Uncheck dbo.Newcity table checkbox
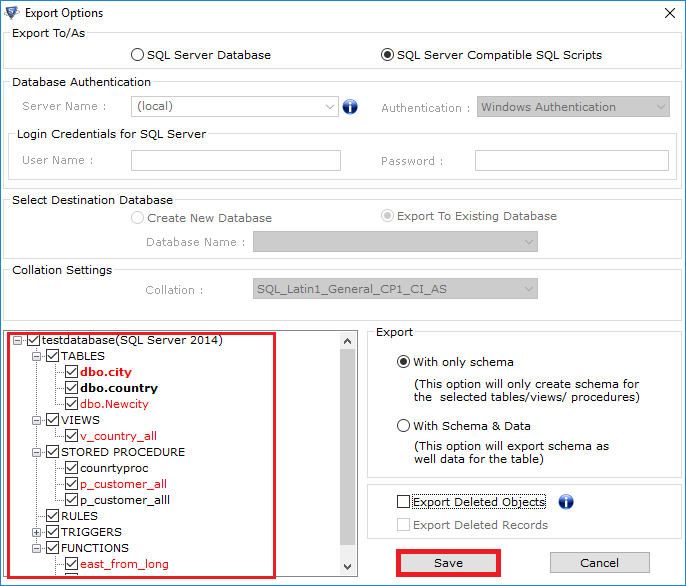The image size is (686, 586). pyautogui.click(x=72, y=404)
